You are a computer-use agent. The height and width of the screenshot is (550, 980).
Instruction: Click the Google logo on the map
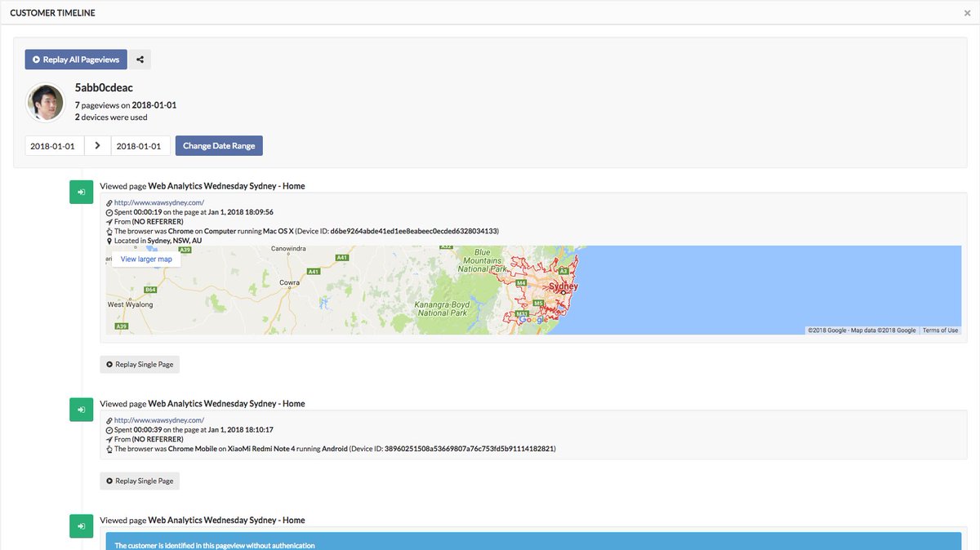point(534,320)
